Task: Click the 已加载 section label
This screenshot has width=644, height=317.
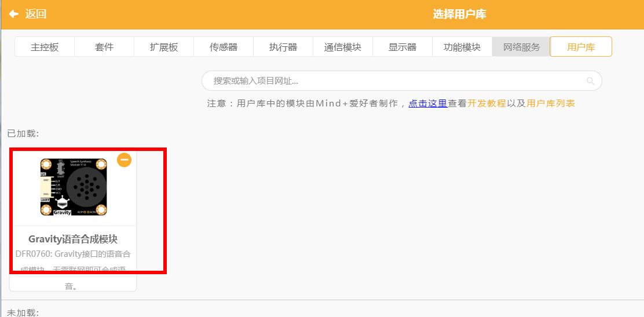Action: click(x=23, y=133)
